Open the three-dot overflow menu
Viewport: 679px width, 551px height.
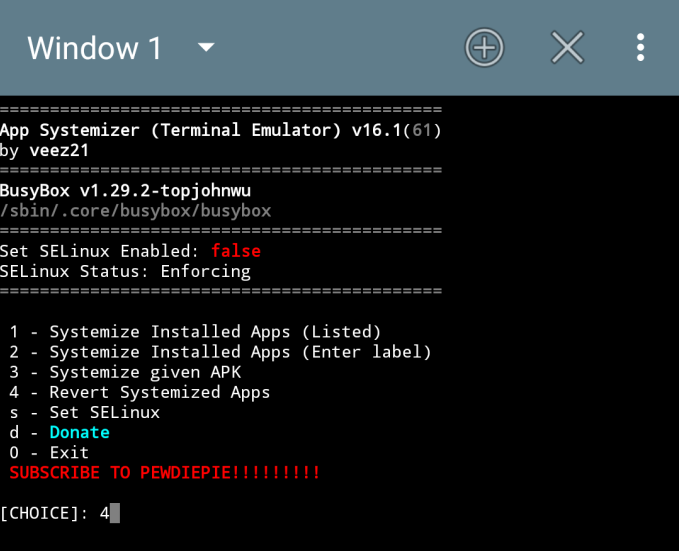click(x=640, y=48)
